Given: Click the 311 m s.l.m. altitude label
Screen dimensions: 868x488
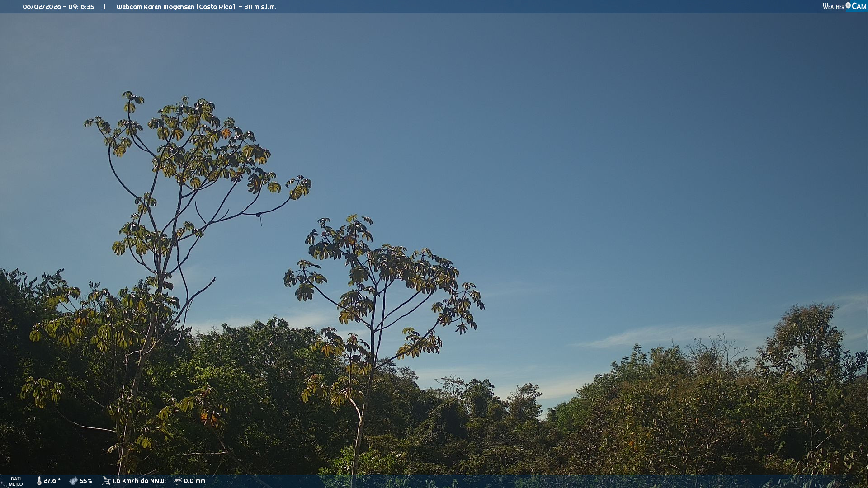Looking at the screenshot, I should [x=260, y=7].
